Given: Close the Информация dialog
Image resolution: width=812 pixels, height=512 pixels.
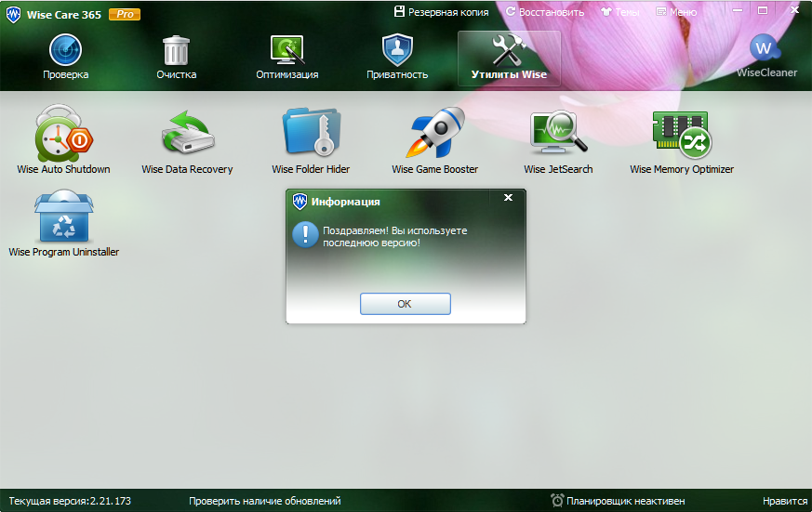Looking at the screenshot, I should click(508, 198).
